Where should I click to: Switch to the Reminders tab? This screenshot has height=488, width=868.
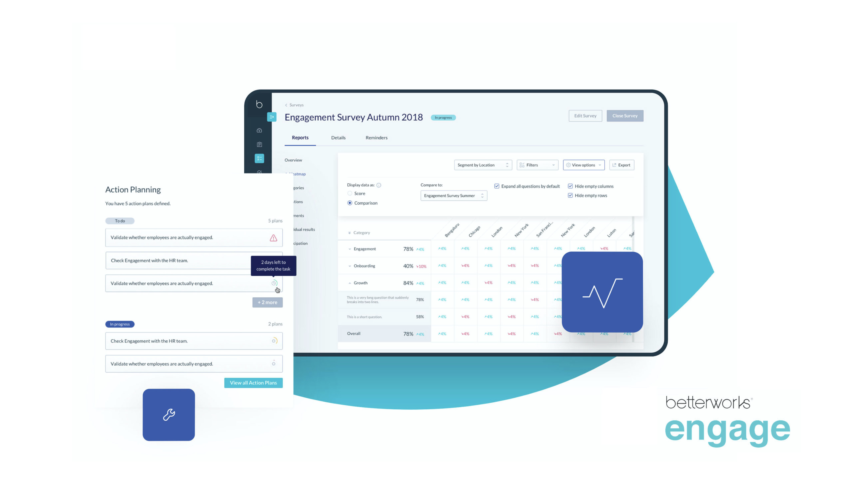click(x=376, y=138)
